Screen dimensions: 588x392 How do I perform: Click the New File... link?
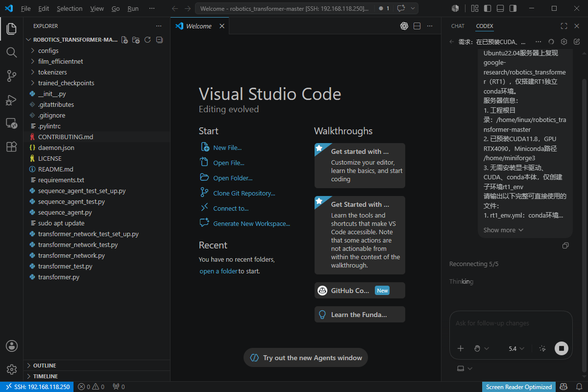227,147
